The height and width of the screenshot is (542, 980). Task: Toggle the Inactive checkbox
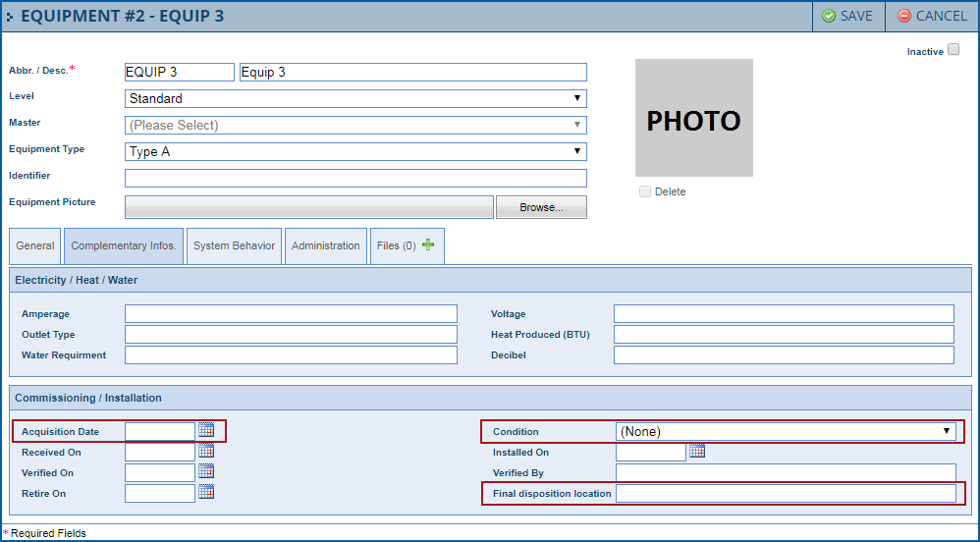(x=953, y=50)
